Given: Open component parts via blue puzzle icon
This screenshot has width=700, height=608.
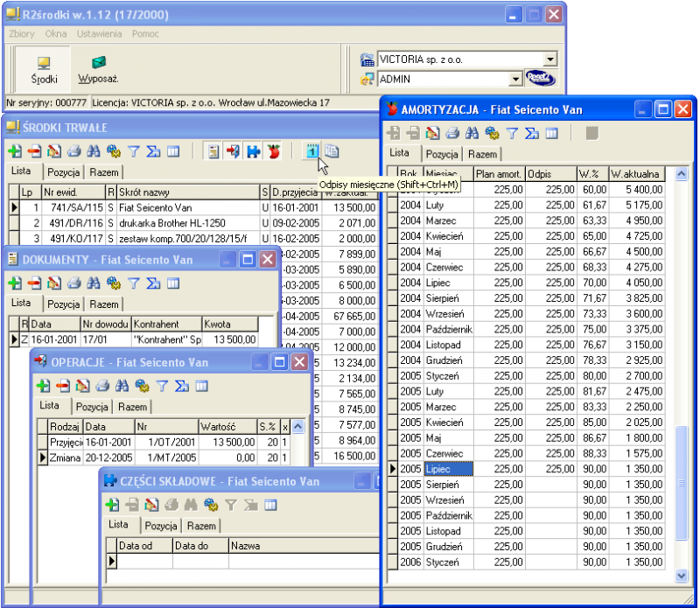Looking at the screenshot, I should pos(253,151).
